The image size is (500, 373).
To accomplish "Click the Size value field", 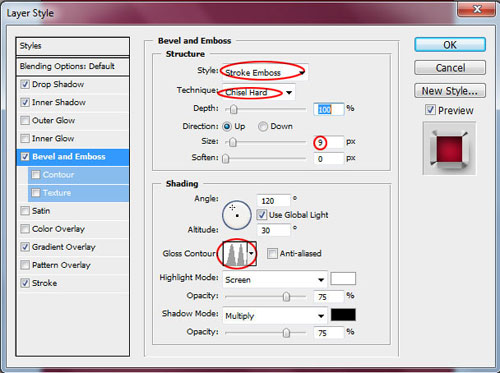I will 328,142.
